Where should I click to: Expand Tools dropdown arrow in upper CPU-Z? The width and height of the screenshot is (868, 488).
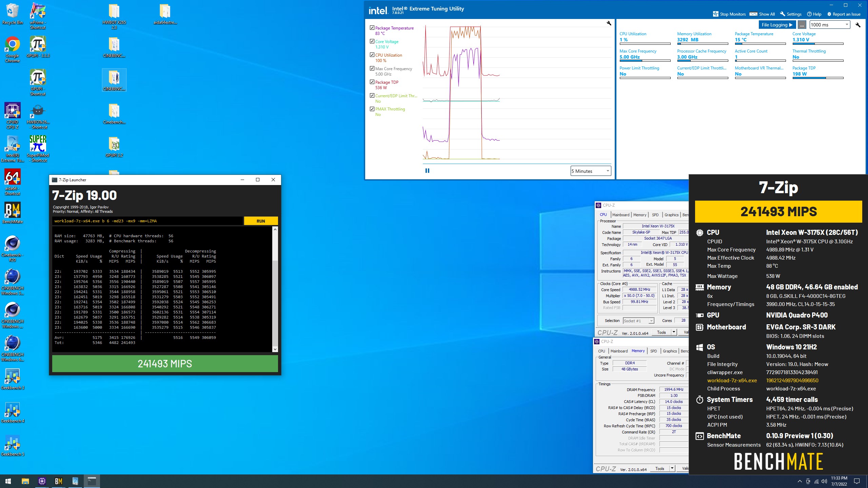674,332
